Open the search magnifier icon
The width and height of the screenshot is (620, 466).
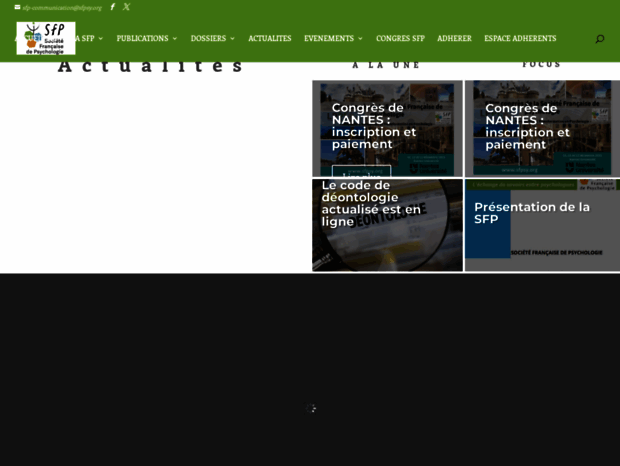coord(599,39)
